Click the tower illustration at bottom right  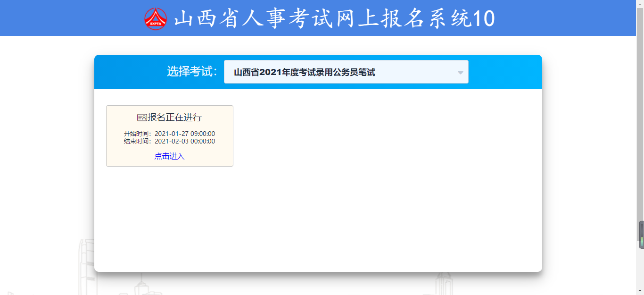(x=443, y=283)
